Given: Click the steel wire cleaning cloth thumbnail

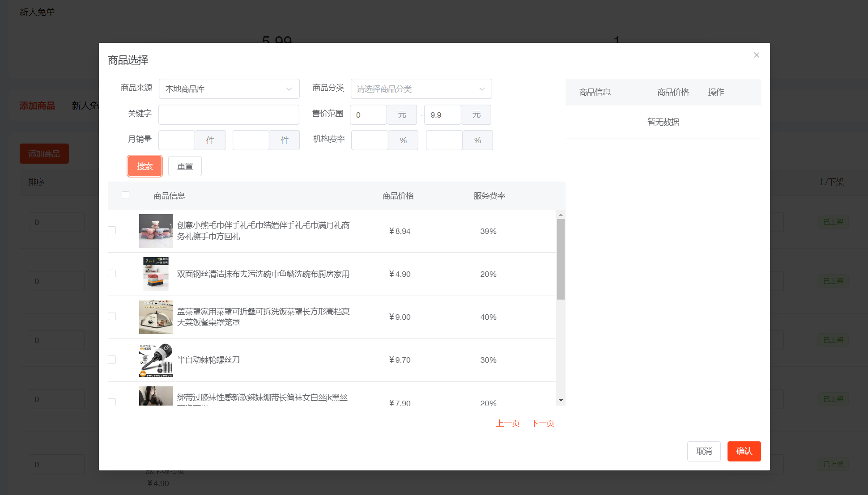Looking at the screenshot, I should pyautogui.click(x=156, y=274).
